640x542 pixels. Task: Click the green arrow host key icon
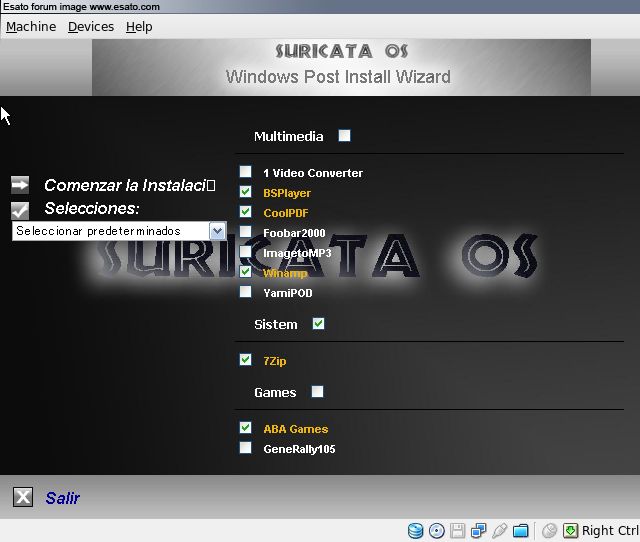point(571,531)
